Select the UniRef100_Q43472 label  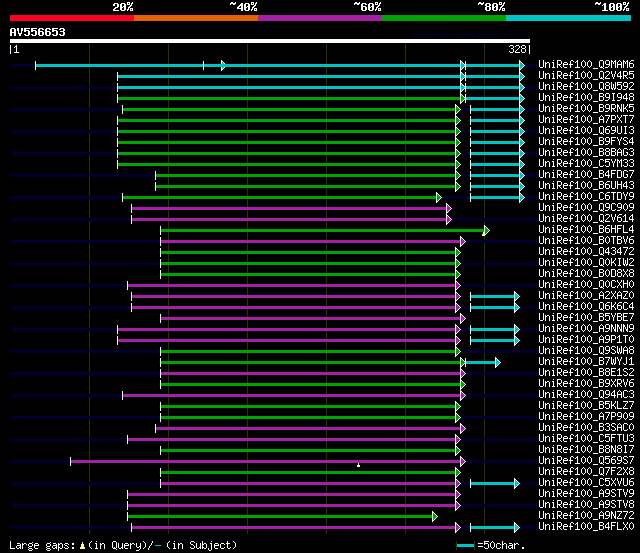(x=586, y=251)
